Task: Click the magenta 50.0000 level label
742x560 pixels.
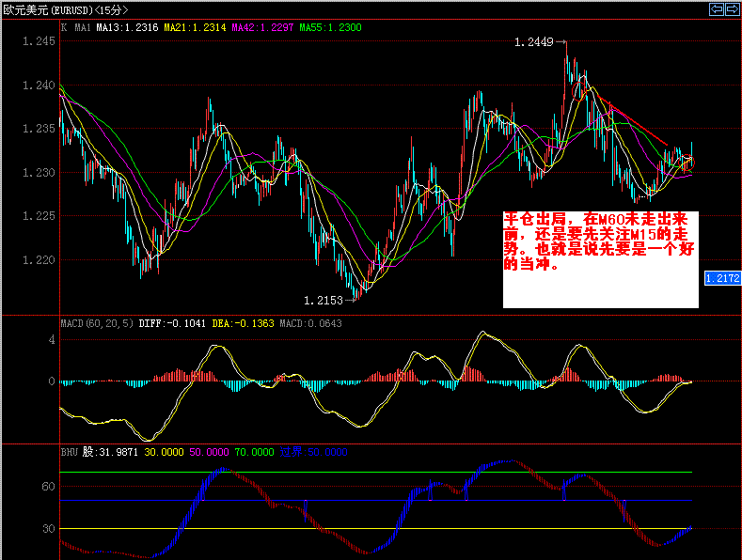Action: coord(209,452)
